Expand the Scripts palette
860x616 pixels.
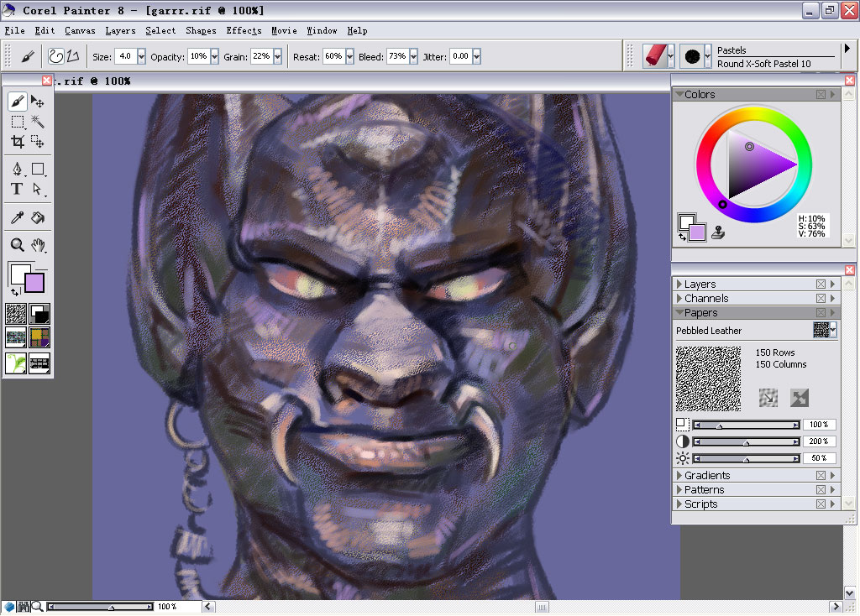(x=679, y=504)
